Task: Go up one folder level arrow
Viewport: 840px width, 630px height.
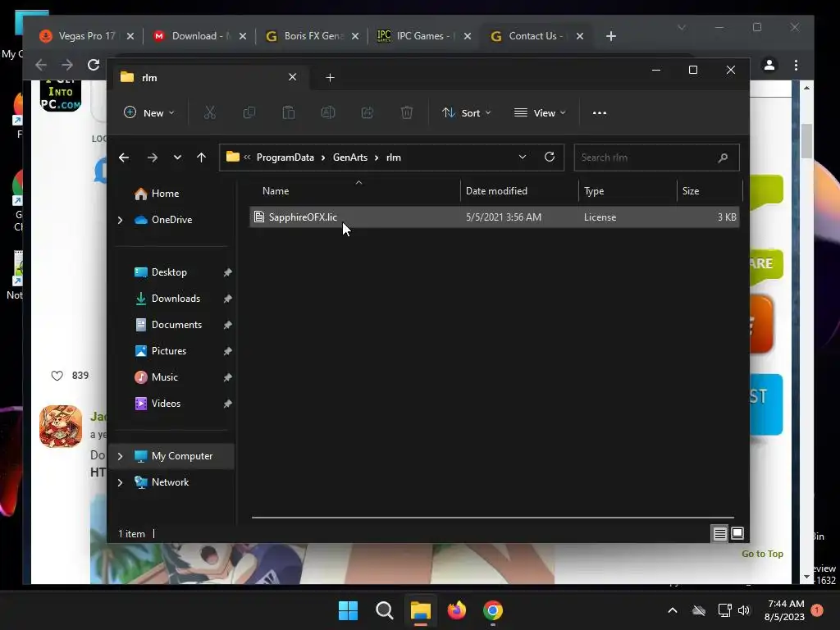Action: [x=201, y=157]
